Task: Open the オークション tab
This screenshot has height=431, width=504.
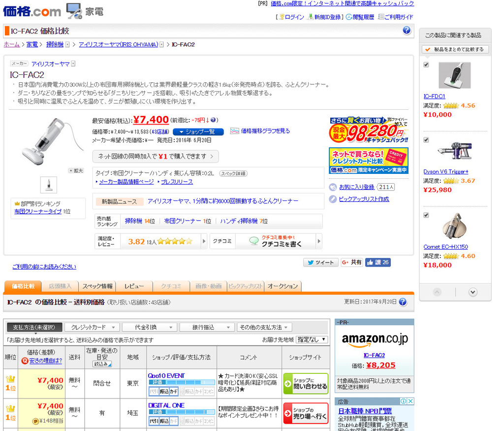Action: coord(283,286)
